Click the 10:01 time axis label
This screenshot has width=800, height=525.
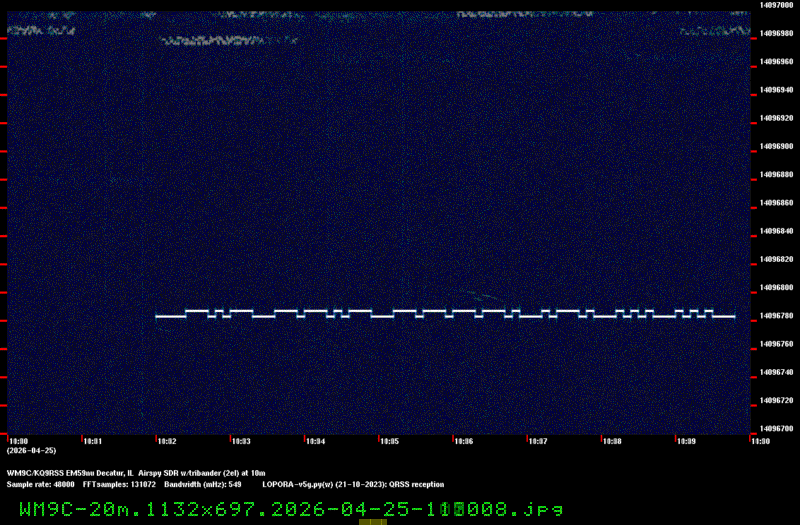(93, 441)
